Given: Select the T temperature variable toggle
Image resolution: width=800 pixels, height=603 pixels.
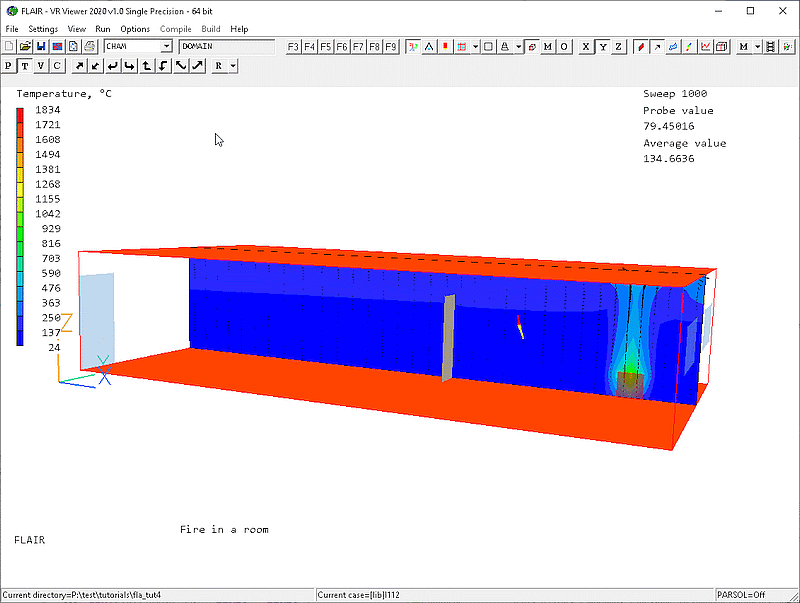Looking at the screenshot, I should (x=25, y=66).
